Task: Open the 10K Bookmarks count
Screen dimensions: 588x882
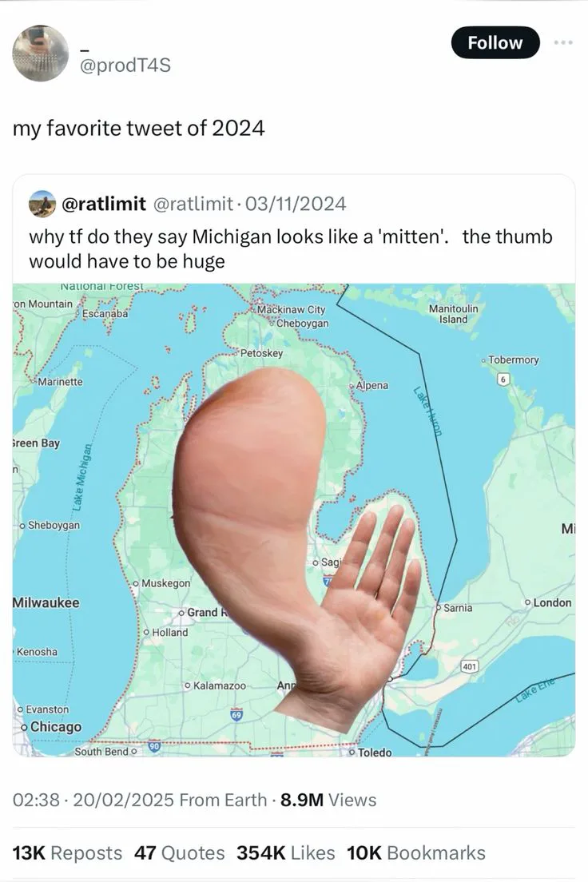Action: (x=415, y=852)
